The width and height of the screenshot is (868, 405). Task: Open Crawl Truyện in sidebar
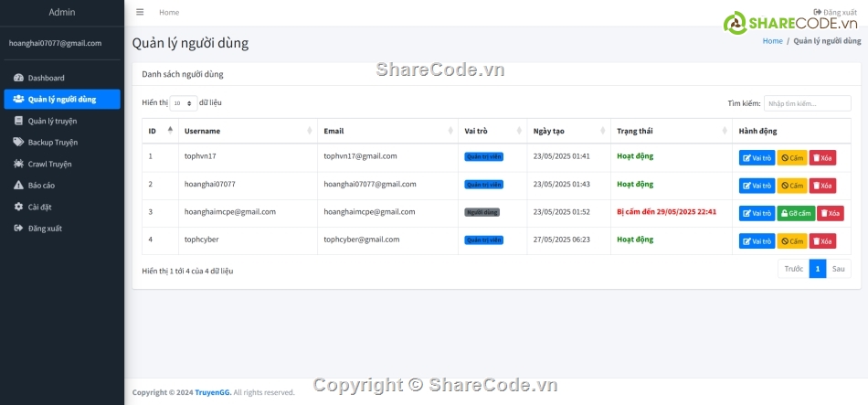[49, 164]
